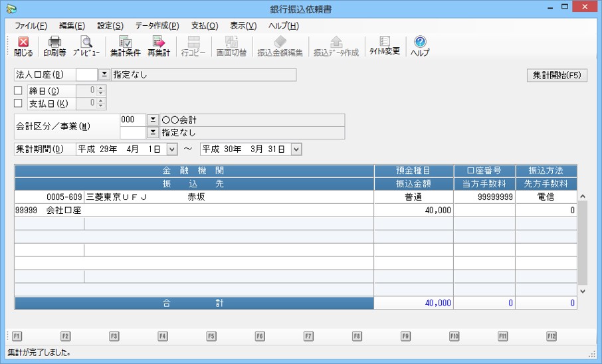Viewport: 602px width, 364px height.
Task: Click the 閉じる (close) toolbar icon
Action: click(23, 46)
